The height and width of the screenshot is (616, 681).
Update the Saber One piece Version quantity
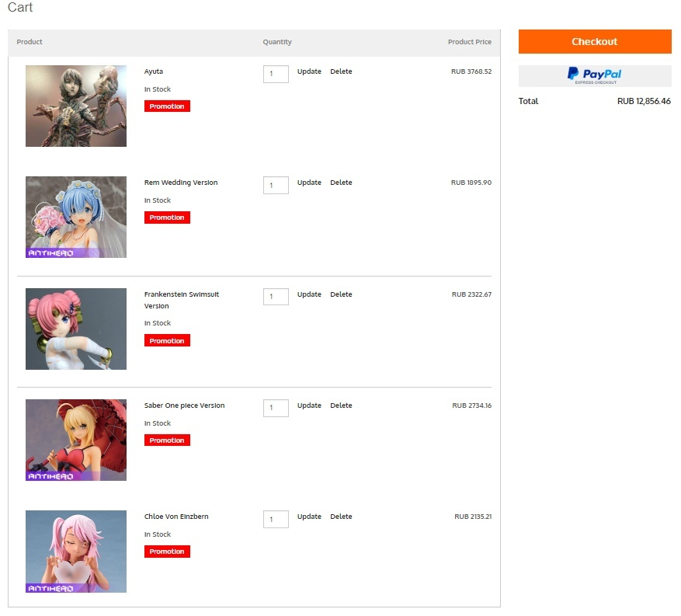pyautogui.click(x=309, y=405)
